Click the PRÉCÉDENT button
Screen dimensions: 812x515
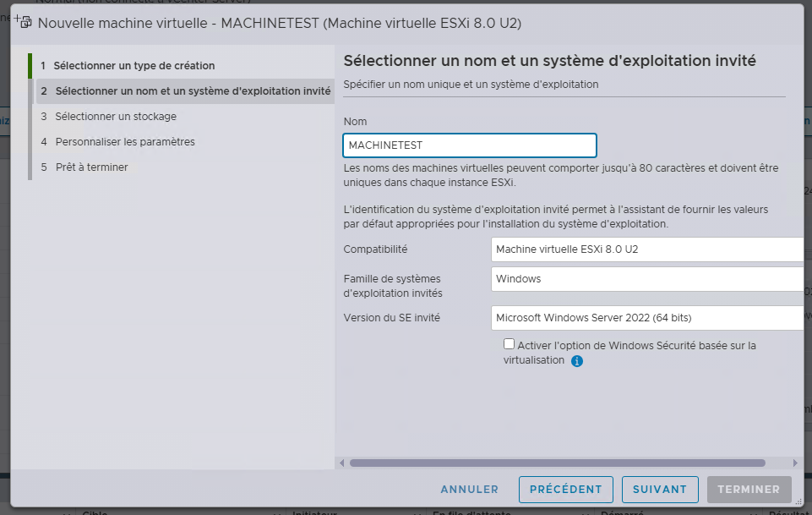565,489
